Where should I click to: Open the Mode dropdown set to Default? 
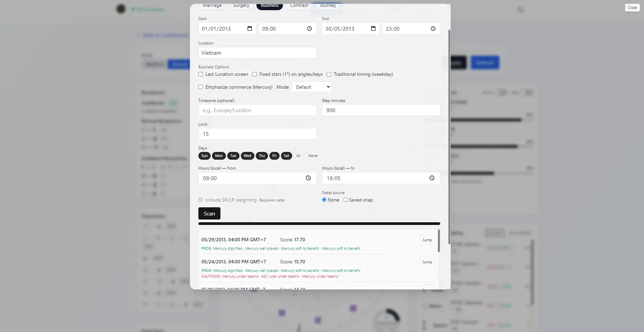(x=311, y=87)
